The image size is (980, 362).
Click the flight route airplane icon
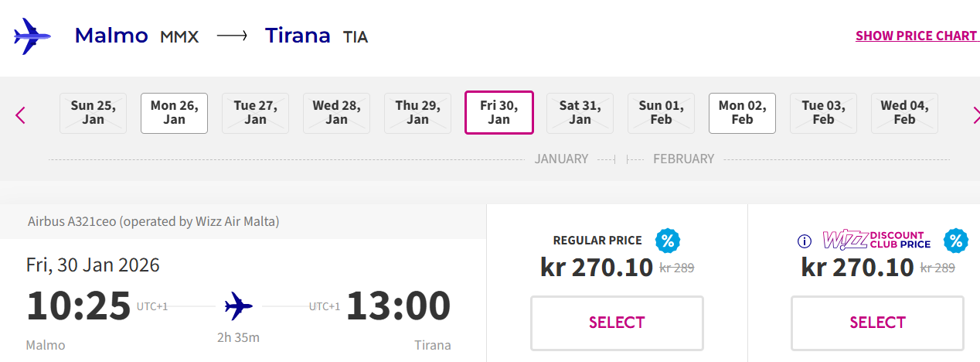[x=239, y=306]
